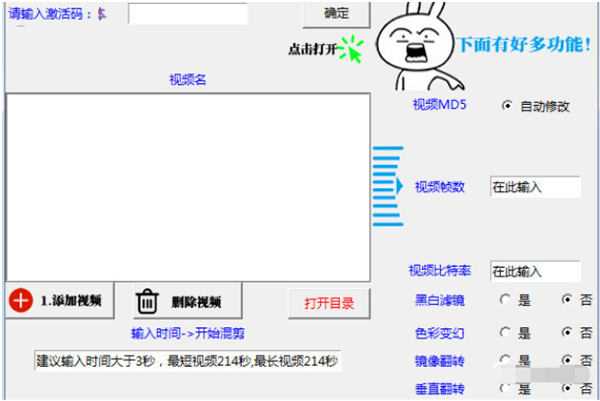Click inside the empty 视频名 list area
Viewport: 600px width, 401px height.
(x=186, y=185)
